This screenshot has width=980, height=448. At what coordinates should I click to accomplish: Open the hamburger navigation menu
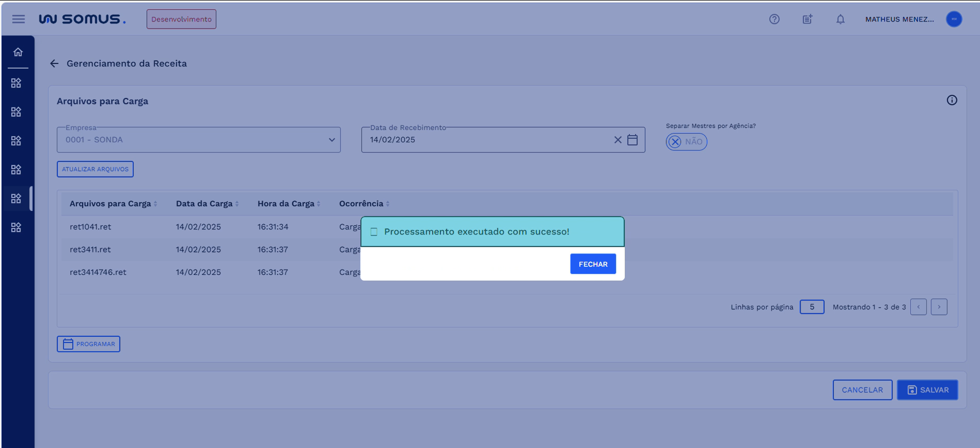(18, 19)
